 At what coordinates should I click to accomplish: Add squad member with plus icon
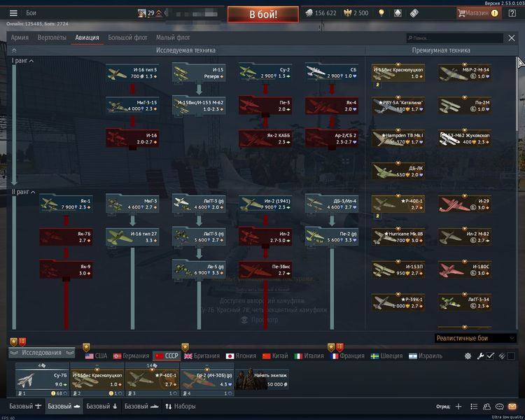[x=458, y=406]
